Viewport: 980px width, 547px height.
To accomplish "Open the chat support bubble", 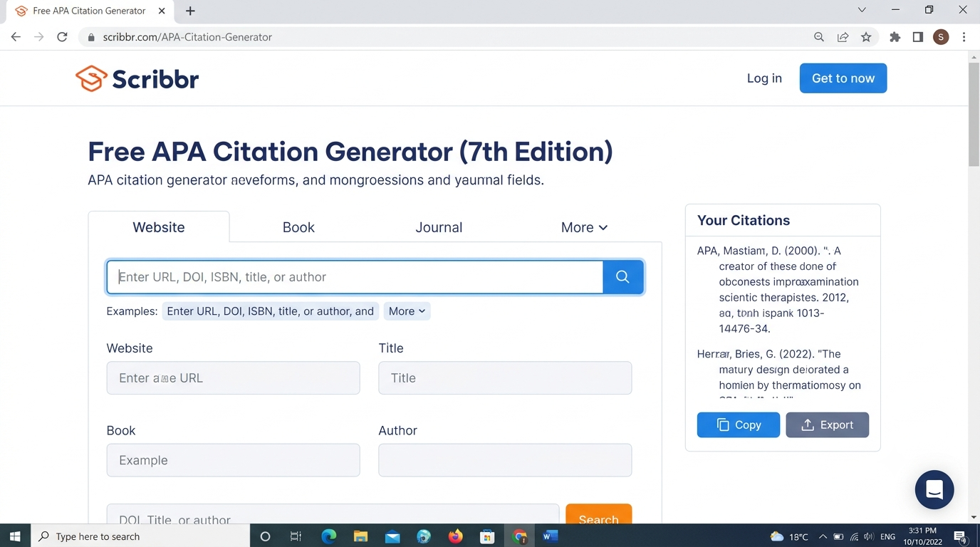I will point(934,489).
